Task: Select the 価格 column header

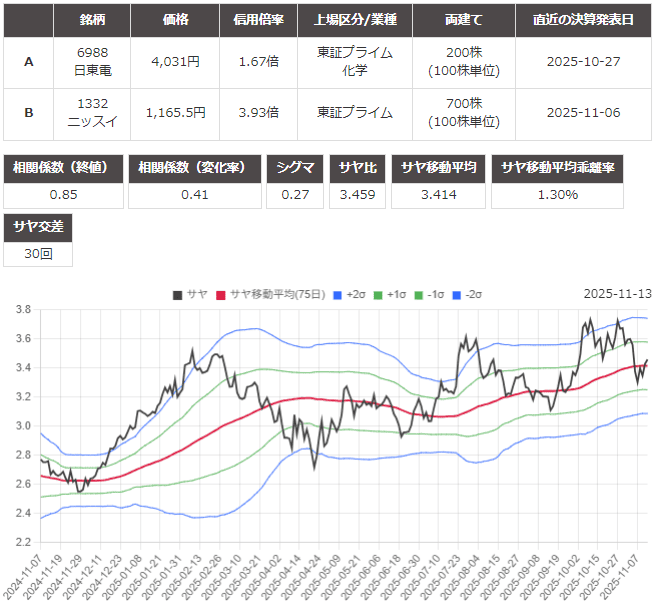Action: [x=176, y=20]
